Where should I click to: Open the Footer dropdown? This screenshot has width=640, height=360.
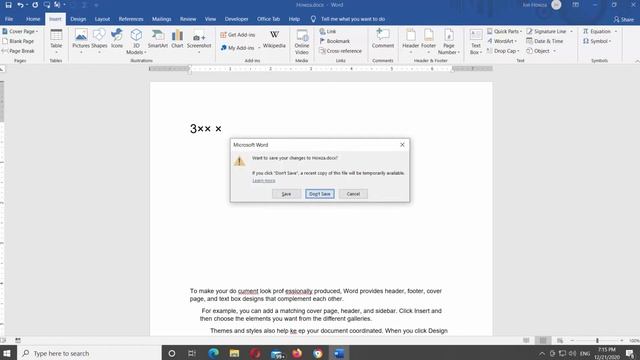click(429, 41)
